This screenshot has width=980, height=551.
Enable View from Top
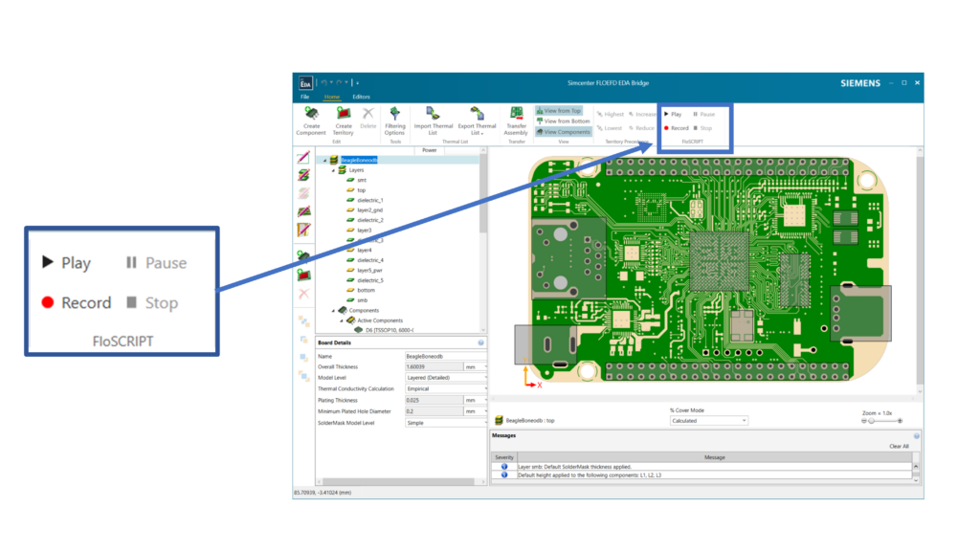click(x=562, y=110)
